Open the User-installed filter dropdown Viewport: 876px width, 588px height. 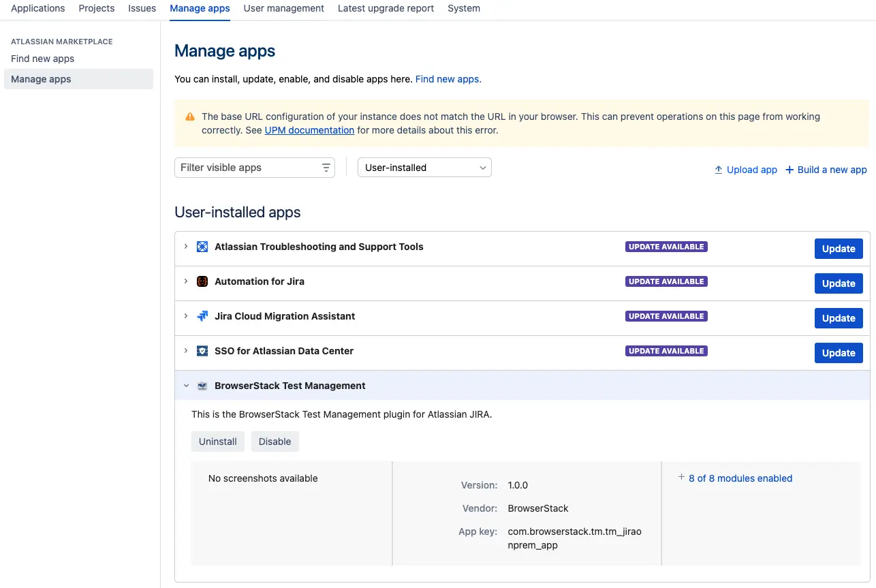pos(424,168)
